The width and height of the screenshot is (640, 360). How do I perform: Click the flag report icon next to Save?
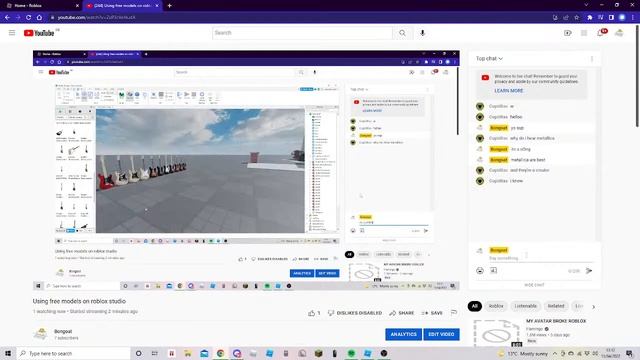(454, 313)
